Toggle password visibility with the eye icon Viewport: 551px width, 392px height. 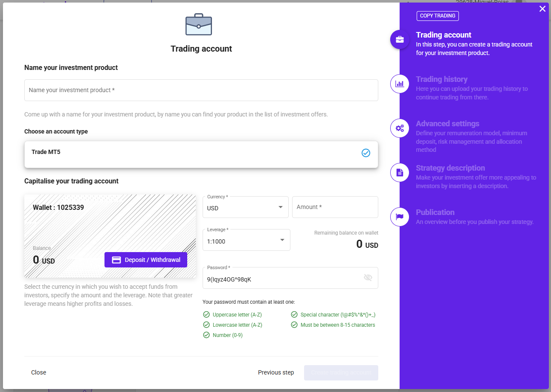368,278
